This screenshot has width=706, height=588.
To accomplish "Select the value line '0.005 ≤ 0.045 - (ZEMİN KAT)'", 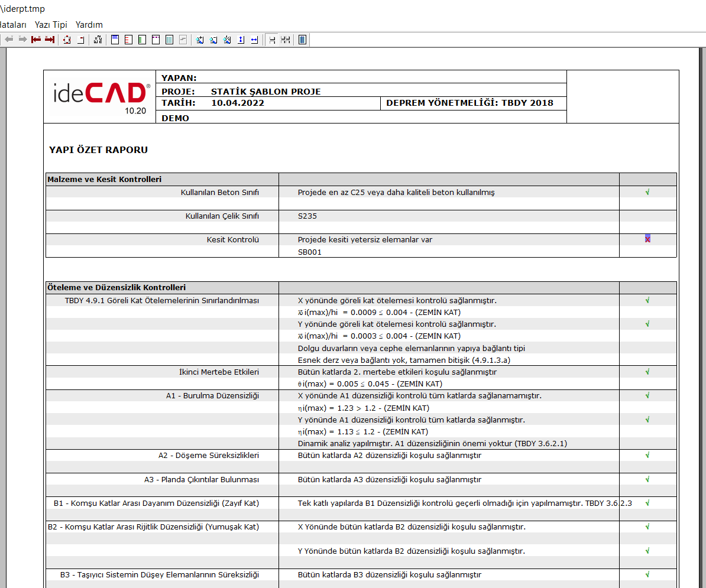I will [x=370, y=384].
